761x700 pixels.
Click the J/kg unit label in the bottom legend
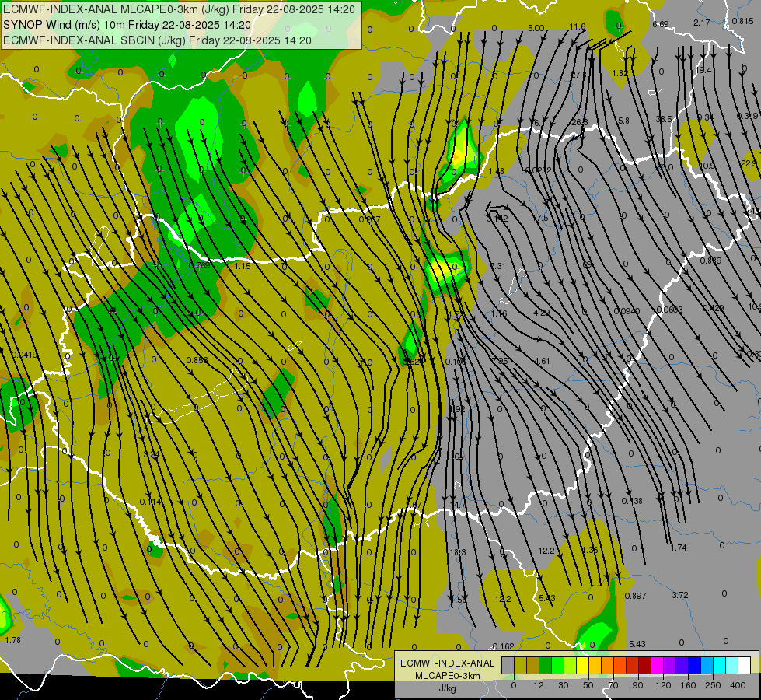(447, 688)
